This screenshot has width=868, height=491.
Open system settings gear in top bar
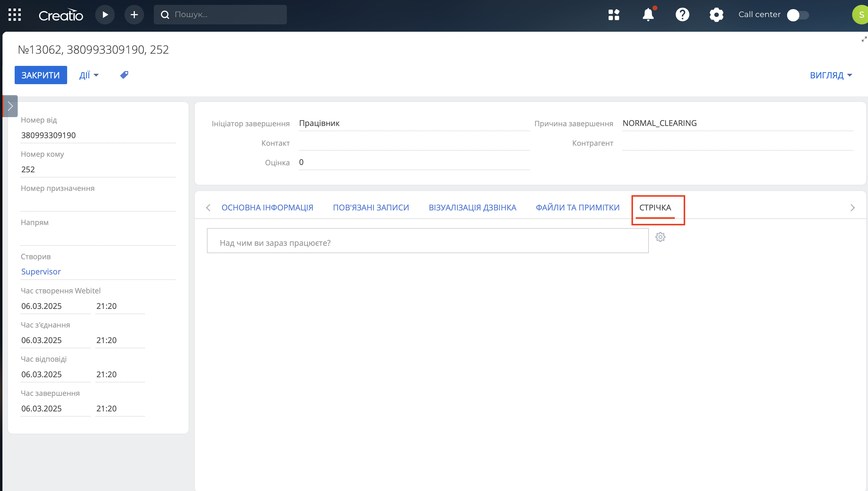(x=716, y=15)
